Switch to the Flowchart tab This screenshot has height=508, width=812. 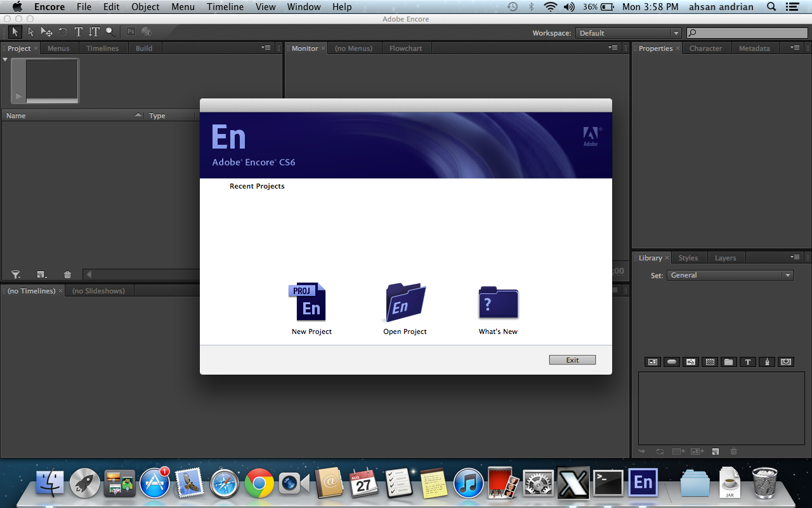click(x=406, y=48)
